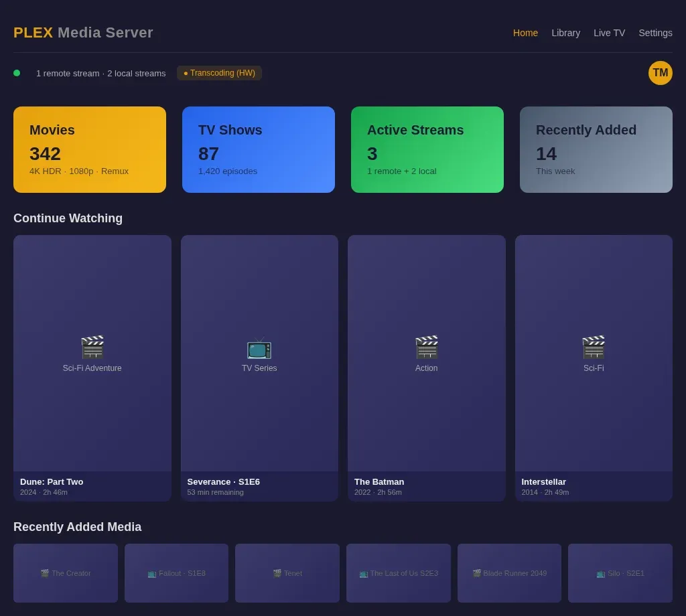
Task: Click the Sci-Fi clapperboard icon on Interstellar
Action: coord(594,347)
